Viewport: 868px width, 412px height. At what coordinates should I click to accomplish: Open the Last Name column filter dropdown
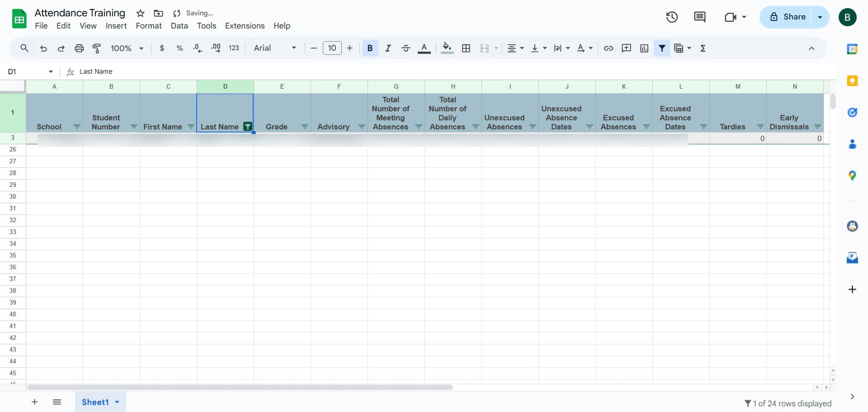coord(248,127)
